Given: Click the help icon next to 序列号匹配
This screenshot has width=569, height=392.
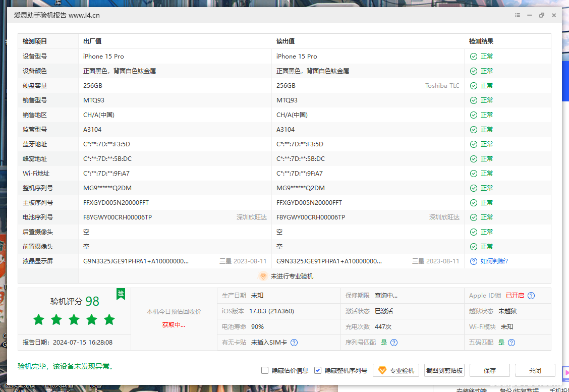Looking at the screenshot, I should click(394, 342).
